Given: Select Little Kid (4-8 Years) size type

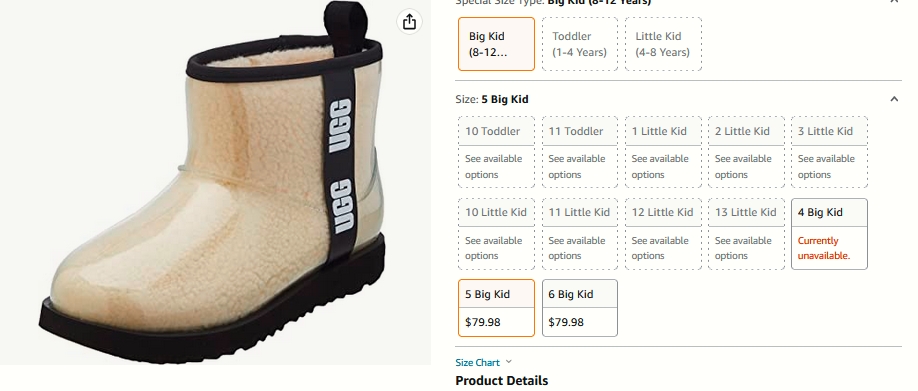Looking at the screenshot, I should pos(663,44).
